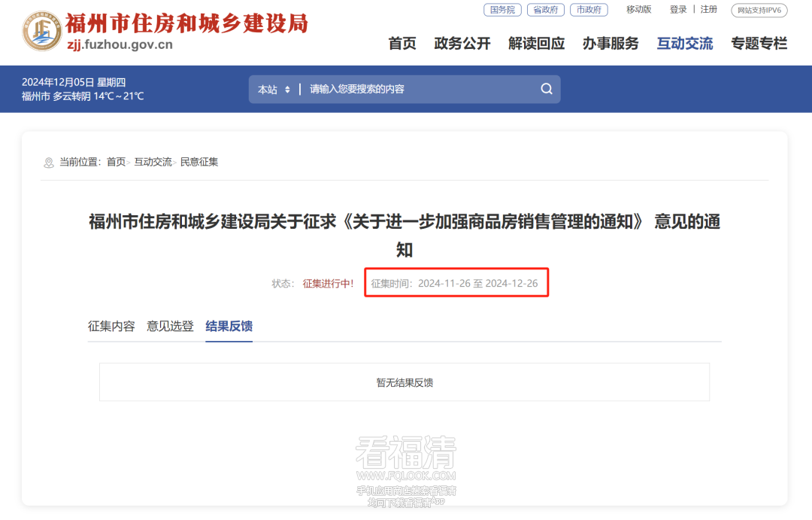Viewport: 812px width, 520px height.
Task: Open the 专题专栏 navigation item
Action: (759, 44)
